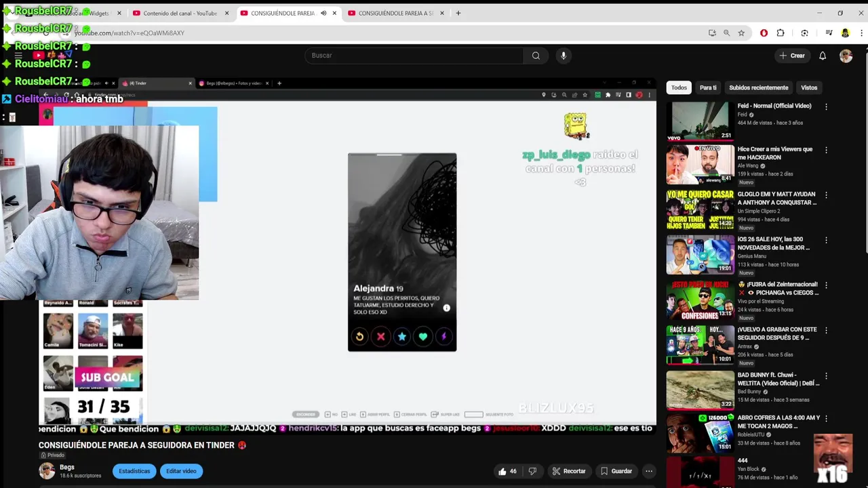Activate voice search microphone icon
868x488 pixels.
pyautogui.click(x=563, y=56)
